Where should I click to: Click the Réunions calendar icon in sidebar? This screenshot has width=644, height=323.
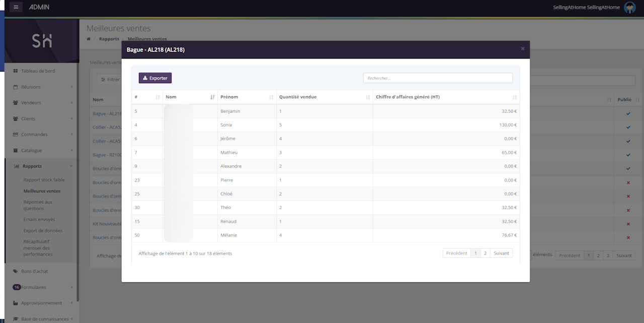[16, 87]
